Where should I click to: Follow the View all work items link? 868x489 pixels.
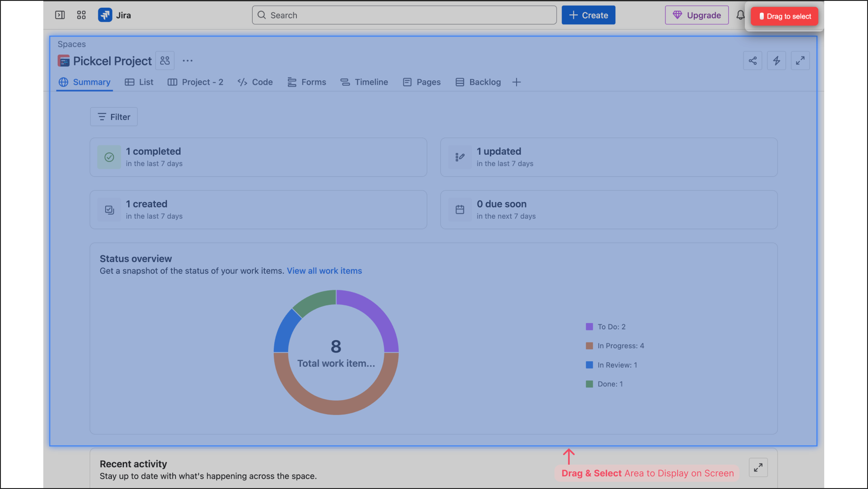point(324,271)
